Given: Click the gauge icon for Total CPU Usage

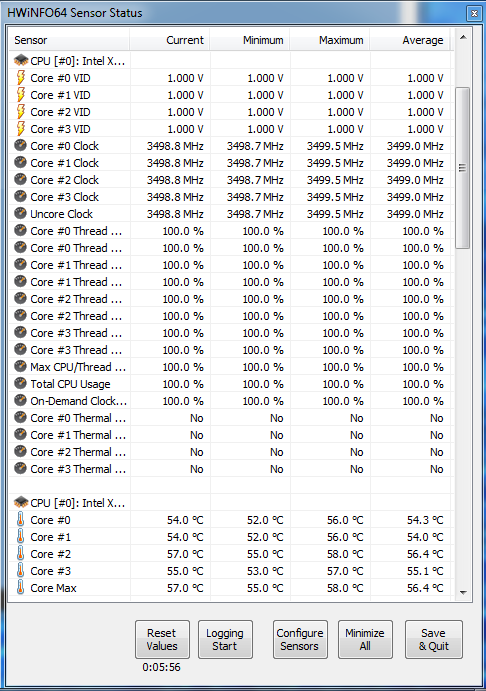Looking at the screenshot, I should coord(20,383).
